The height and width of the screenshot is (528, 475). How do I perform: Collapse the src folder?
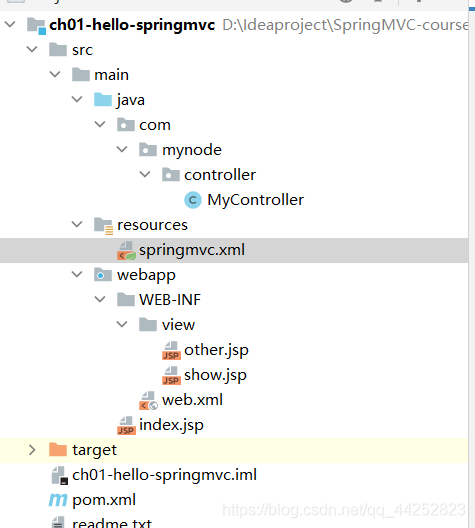(32, 50)
